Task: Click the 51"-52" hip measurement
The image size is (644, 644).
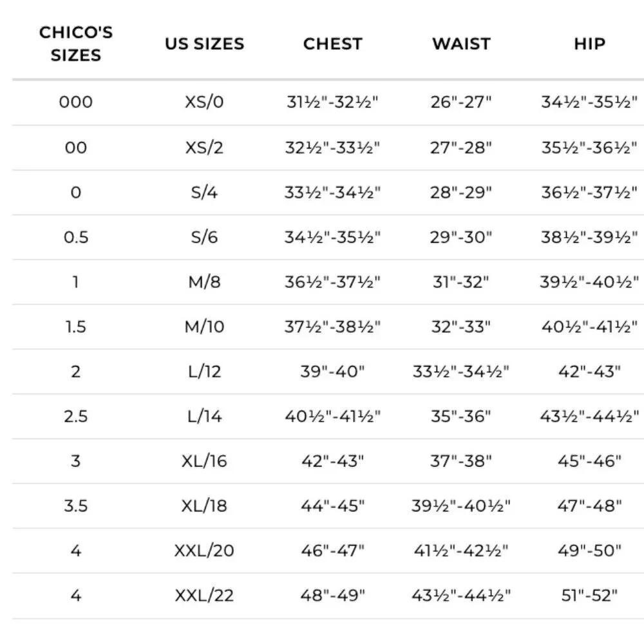Action: coord(589,596)
